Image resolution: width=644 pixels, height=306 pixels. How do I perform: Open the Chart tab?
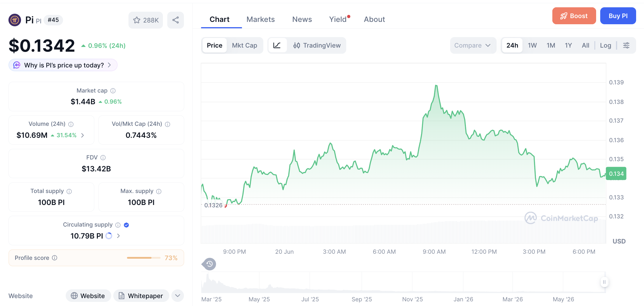pyautogui.click(x=220, y=19)
